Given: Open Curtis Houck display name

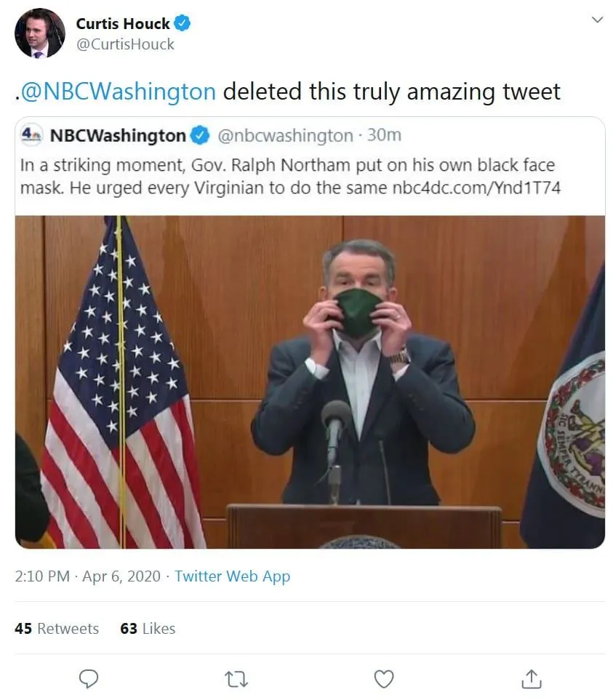Looking at the screenshot, I should click(x=122, y=23).
